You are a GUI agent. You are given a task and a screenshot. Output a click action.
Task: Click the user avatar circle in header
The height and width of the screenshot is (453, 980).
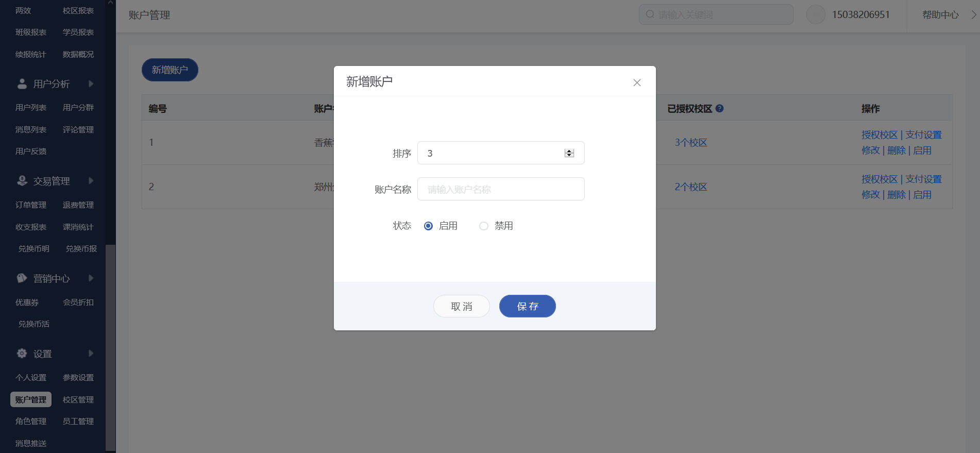click(816, 14)
